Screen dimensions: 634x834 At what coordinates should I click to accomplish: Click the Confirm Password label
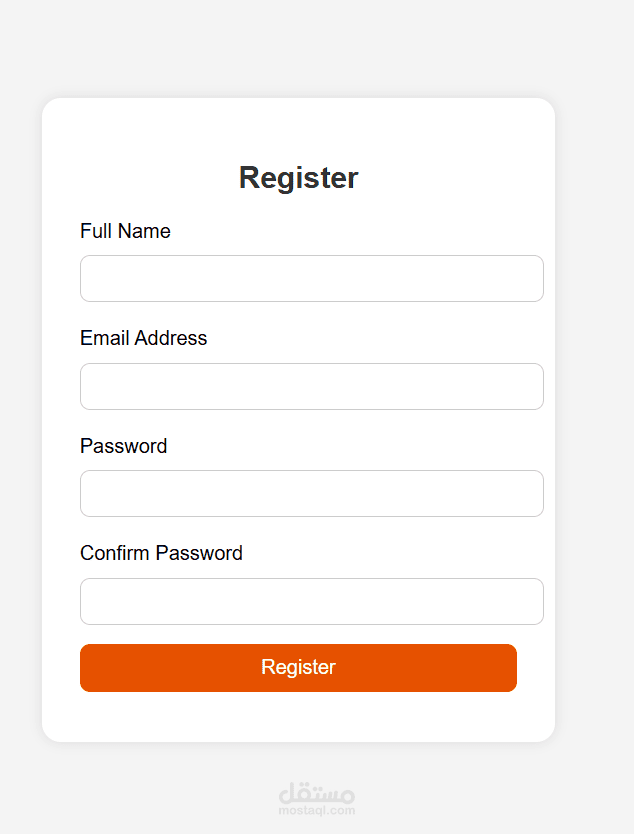coord(161,553)
